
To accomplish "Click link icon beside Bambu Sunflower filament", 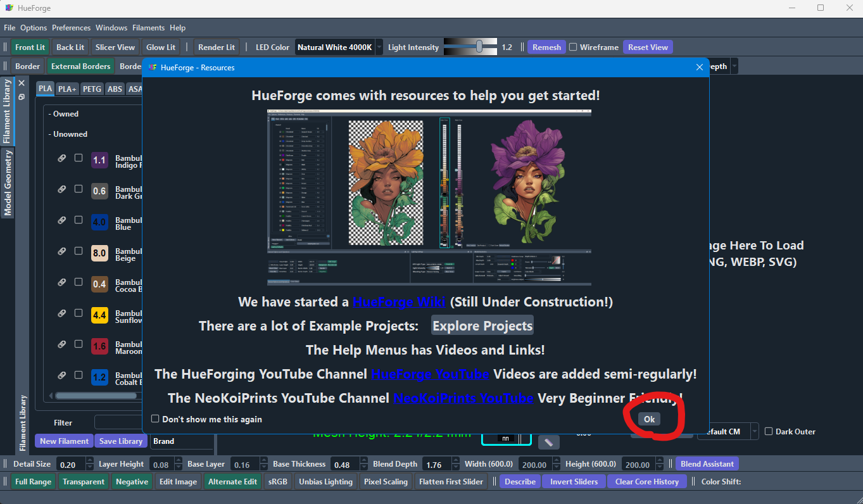I will pos(62,313).
